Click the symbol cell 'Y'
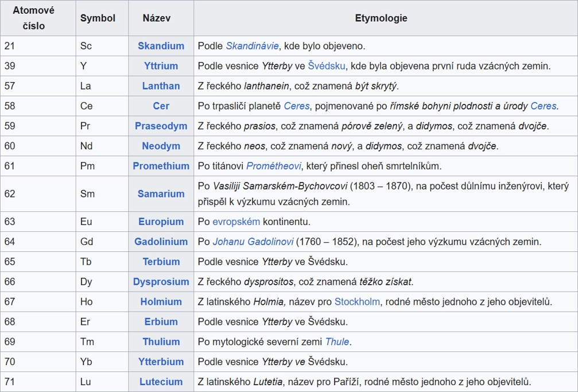Image resolution: width=578 pixels, height=392 pixels. pyautogui.click(x=102, y=65)
